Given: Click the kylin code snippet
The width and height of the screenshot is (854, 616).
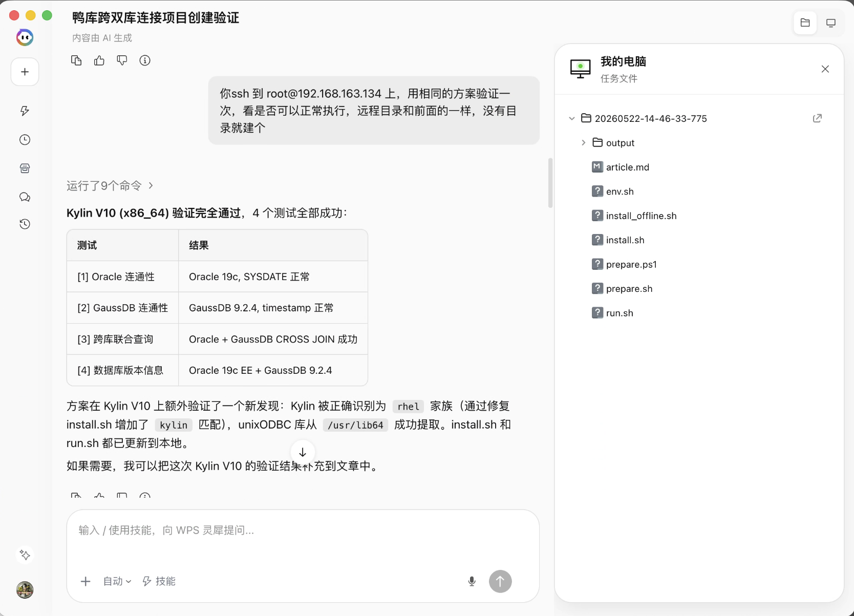Looking at the screenshot, I should tap(174, 425).
